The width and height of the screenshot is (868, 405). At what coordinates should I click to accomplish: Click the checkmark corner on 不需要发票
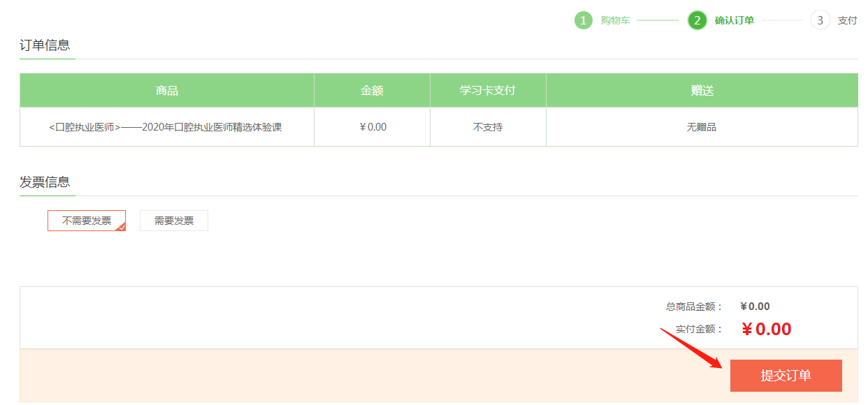122,227
